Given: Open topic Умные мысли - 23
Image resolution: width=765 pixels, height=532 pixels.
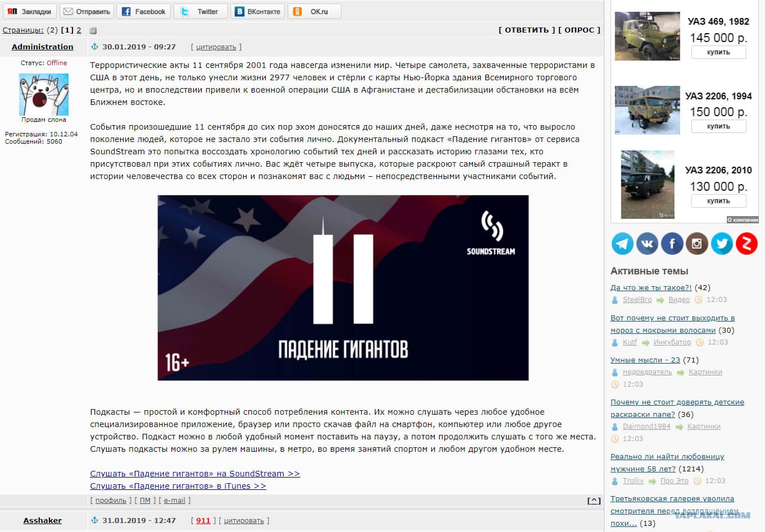Looking at the screenshot, I should [x=645, y=360].
